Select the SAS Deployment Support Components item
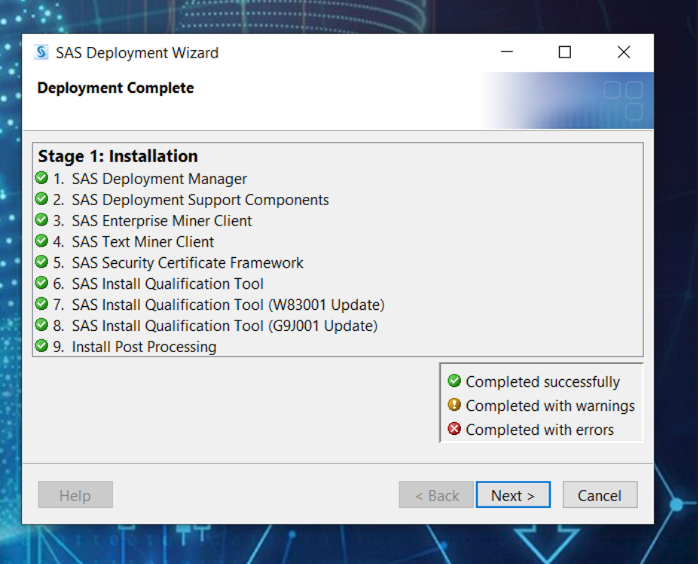698x564 pixels. click(x=200, y=200)
